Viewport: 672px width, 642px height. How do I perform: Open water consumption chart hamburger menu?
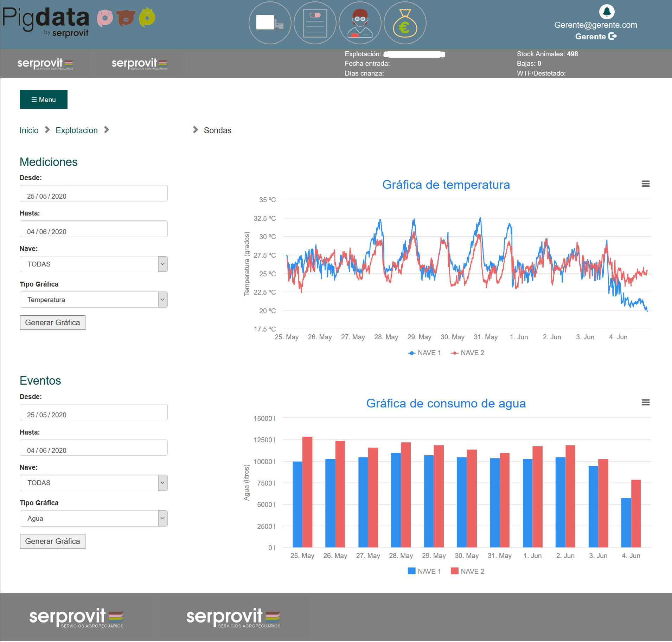pos(645,403)
